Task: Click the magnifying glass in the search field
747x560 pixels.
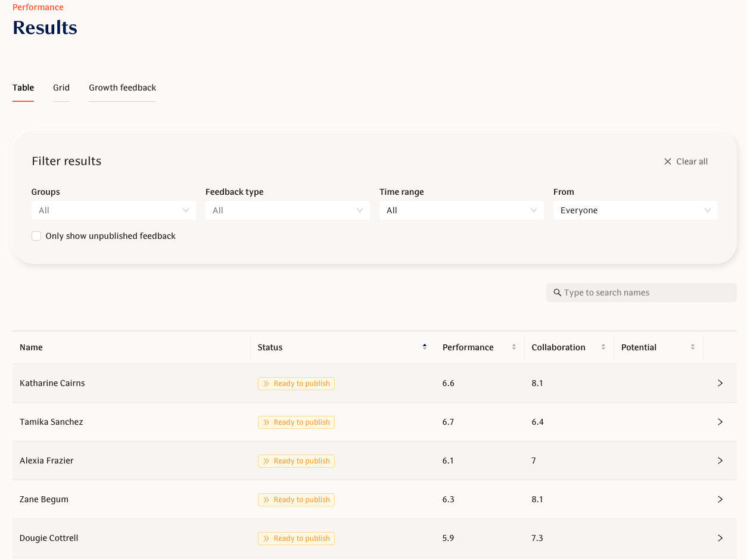Action: [x=557, y=293]
